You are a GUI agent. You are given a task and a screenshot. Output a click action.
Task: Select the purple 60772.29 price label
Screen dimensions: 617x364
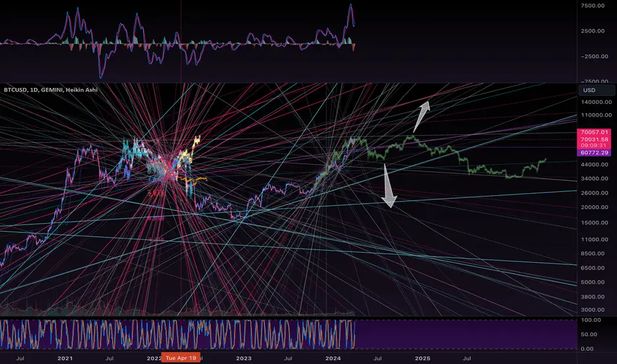[594, 153]
